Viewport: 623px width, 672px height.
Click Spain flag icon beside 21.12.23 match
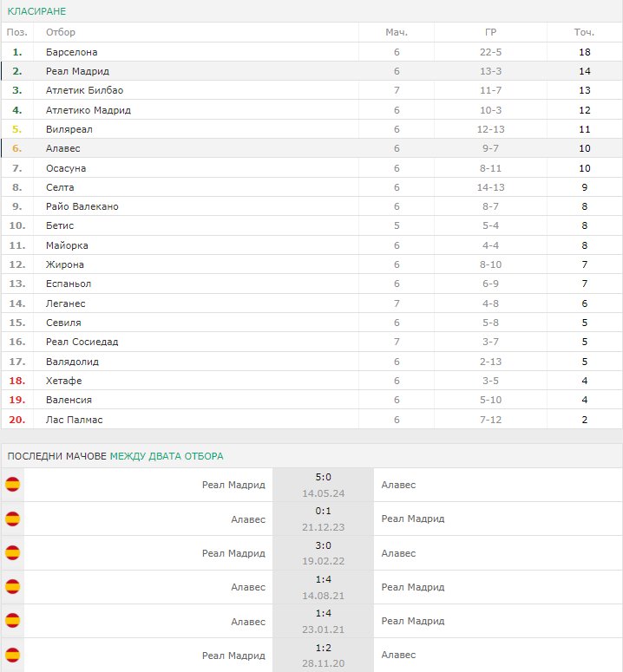[12, 519]
